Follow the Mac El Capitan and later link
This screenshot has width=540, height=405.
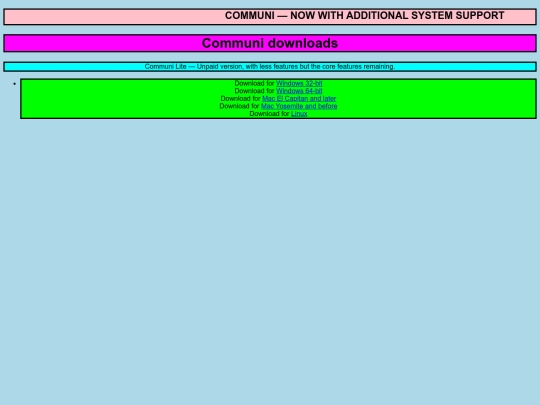(x=299, y=98)
